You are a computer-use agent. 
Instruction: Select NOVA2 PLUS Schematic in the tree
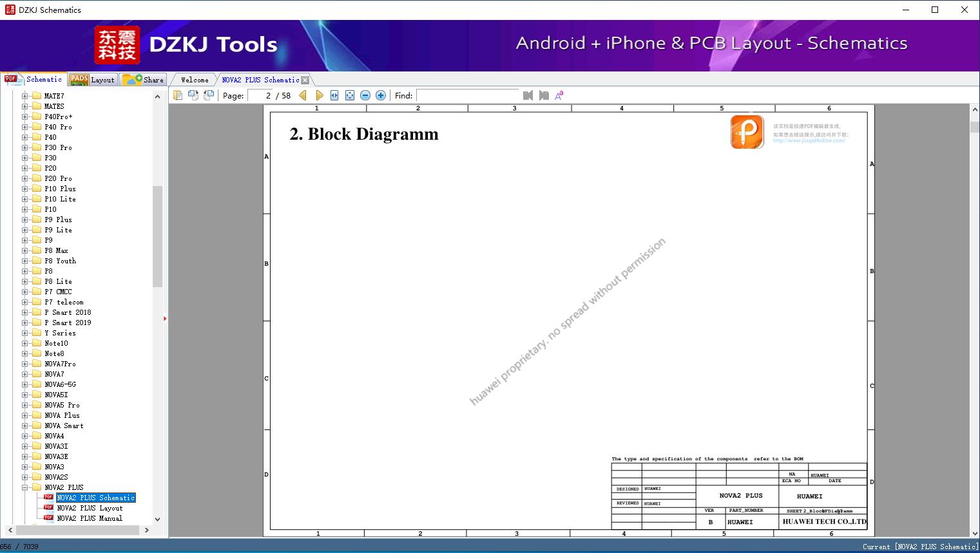click(x=95, y=498)
